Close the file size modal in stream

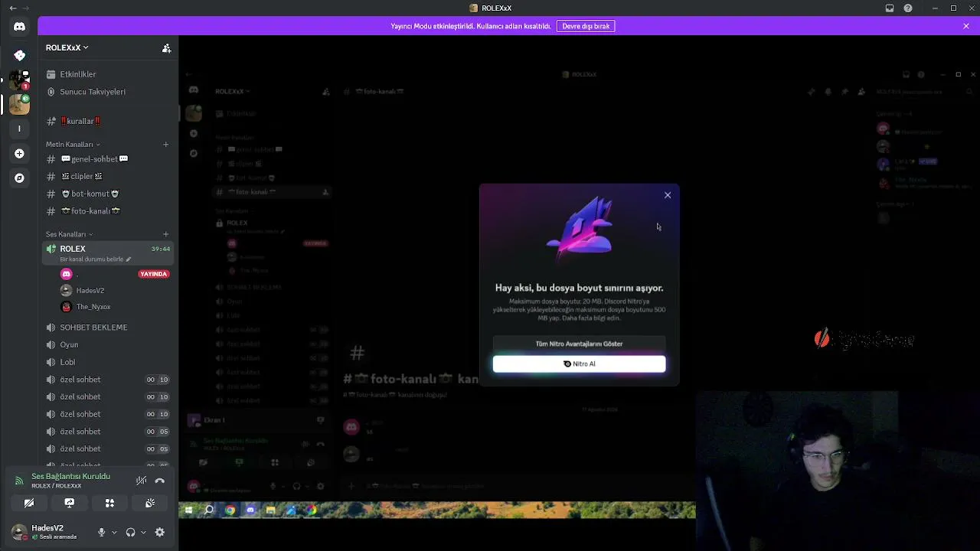tap(668, 195)
